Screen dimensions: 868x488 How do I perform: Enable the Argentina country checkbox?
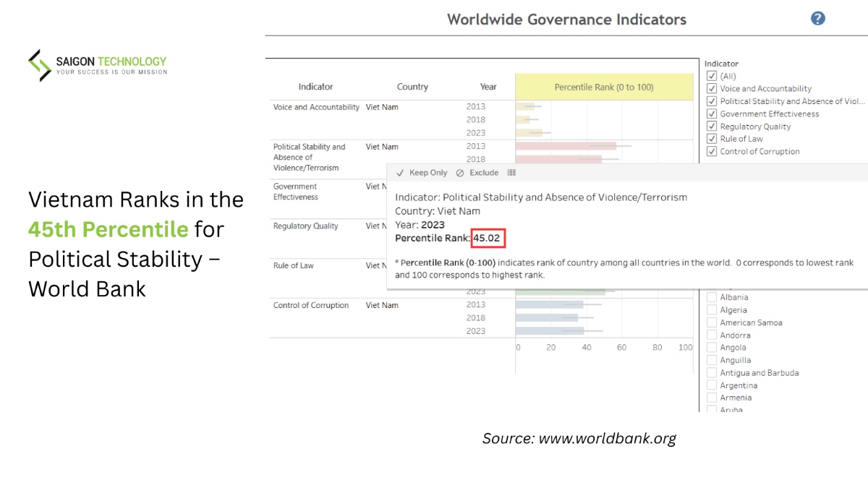point(712,385)
